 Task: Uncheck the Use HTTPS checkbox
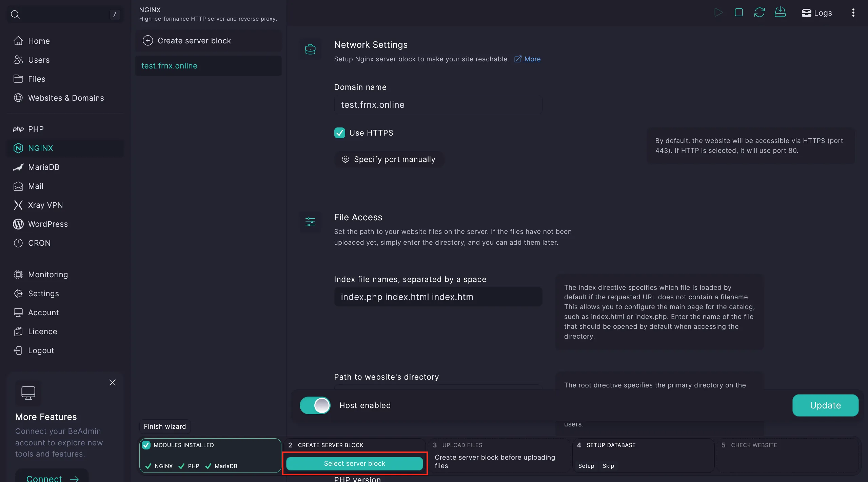coord(340,133)
